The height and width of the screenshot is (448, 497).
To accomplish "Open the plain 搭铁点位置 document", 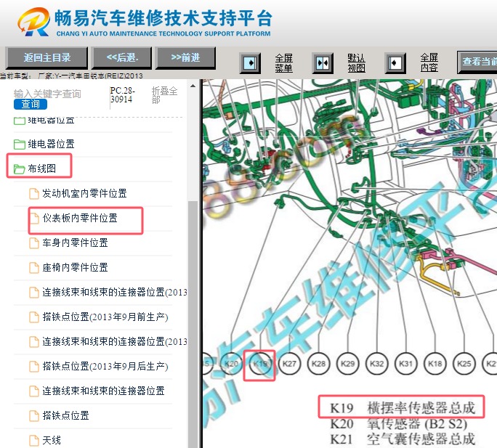I will (65, 415).
